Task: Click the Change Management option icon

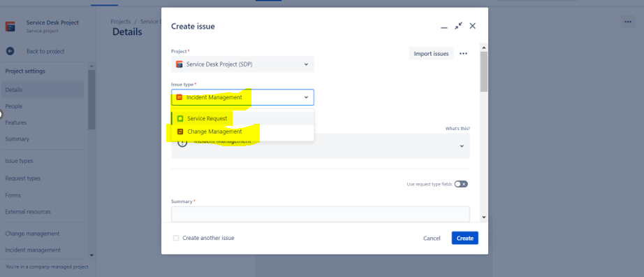Action: coord(180,132)
